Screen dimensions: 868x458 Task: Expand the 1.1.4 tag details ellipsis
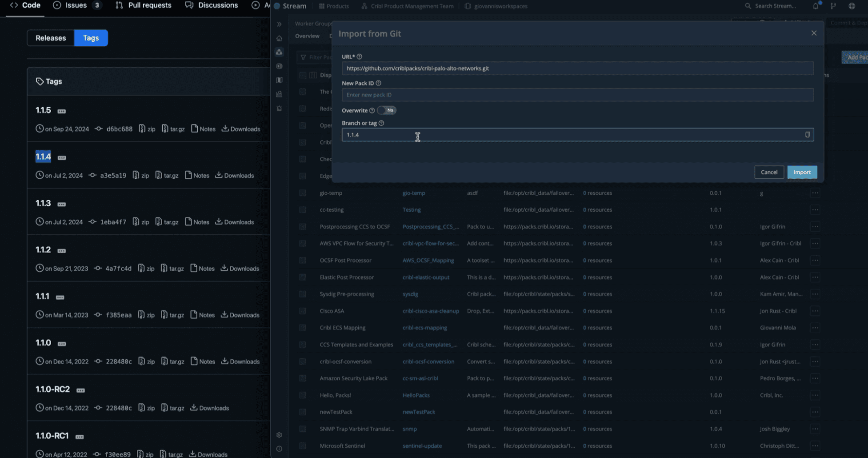(x=62, y=157)
